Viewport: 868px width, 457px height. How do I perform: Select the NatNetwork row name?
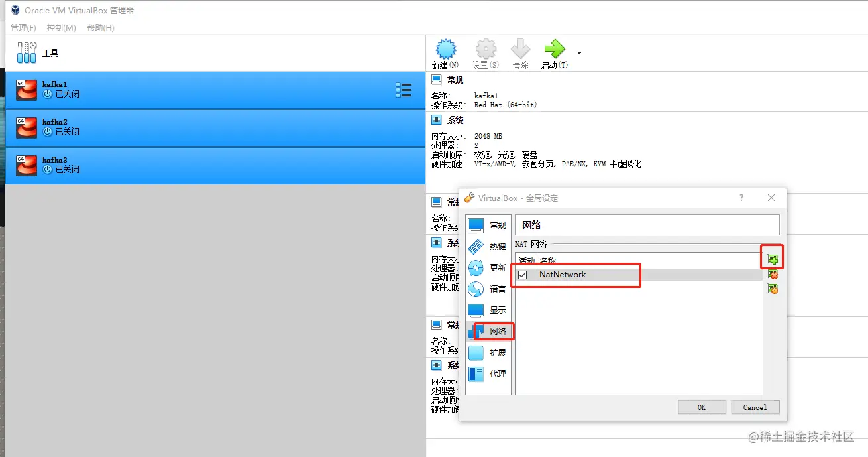(563, 275)
